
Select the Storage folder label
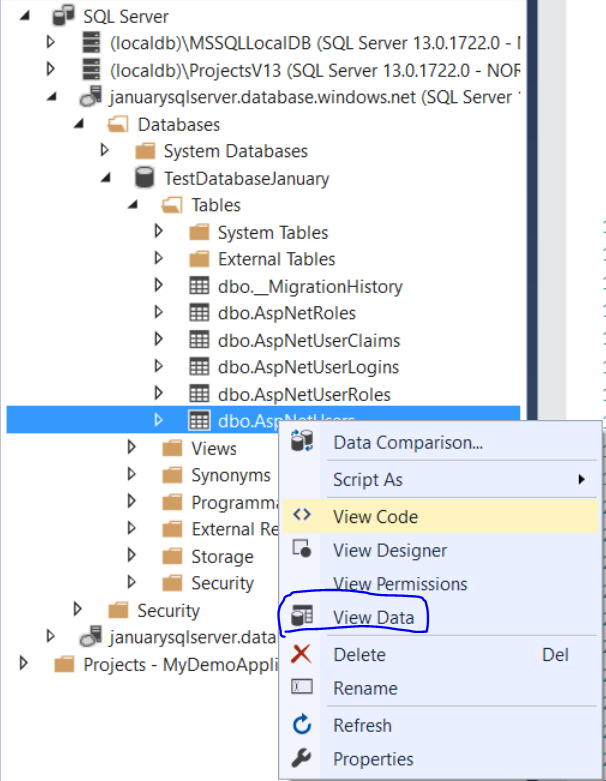click(x=222, y=556)
